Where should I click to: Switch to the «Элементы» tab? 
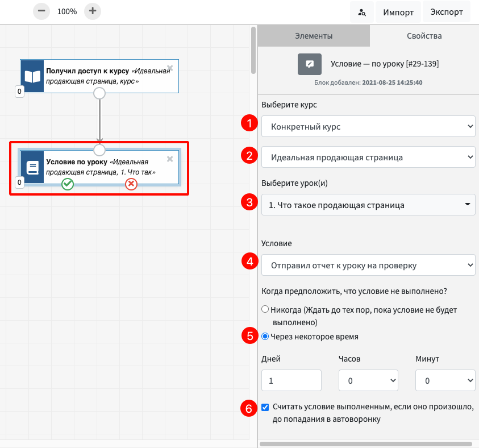point(314,36)
